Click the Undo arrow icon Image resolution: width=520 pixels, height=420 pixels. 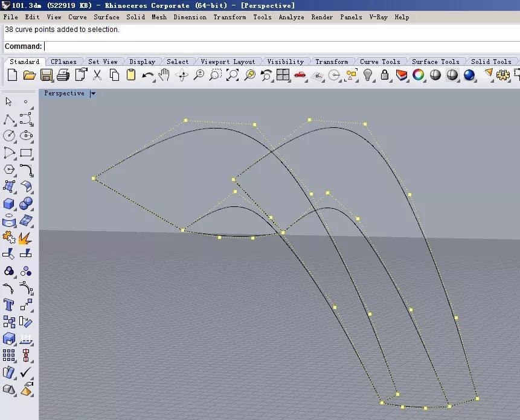point(148,75)
